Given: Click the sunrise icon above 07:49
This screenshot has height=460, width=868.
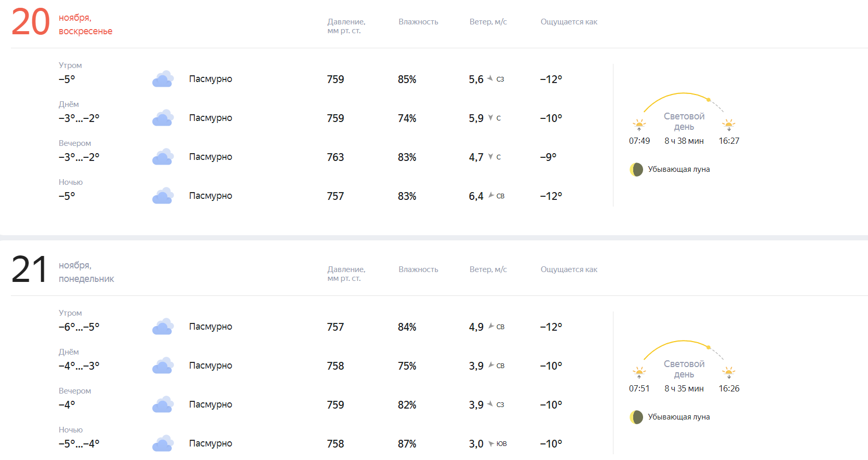Looking at the screenshot, I should click(x=639, y=125).
